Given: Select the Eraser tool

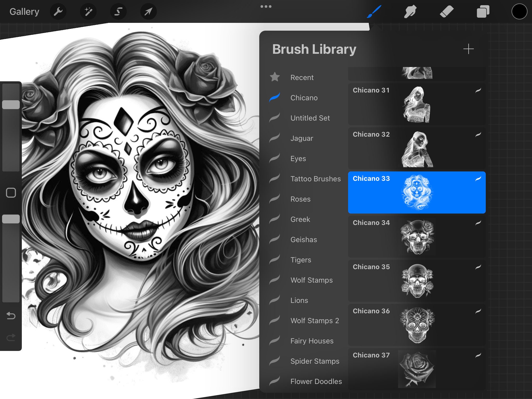Looking at the screenshot, I should (447, 12).
